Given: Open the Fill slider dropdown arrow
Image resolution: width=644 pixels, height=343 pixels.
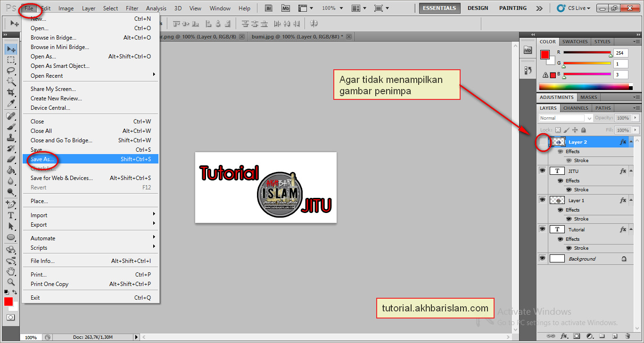Looking at the screenshot, I should (x=635, y=130).
